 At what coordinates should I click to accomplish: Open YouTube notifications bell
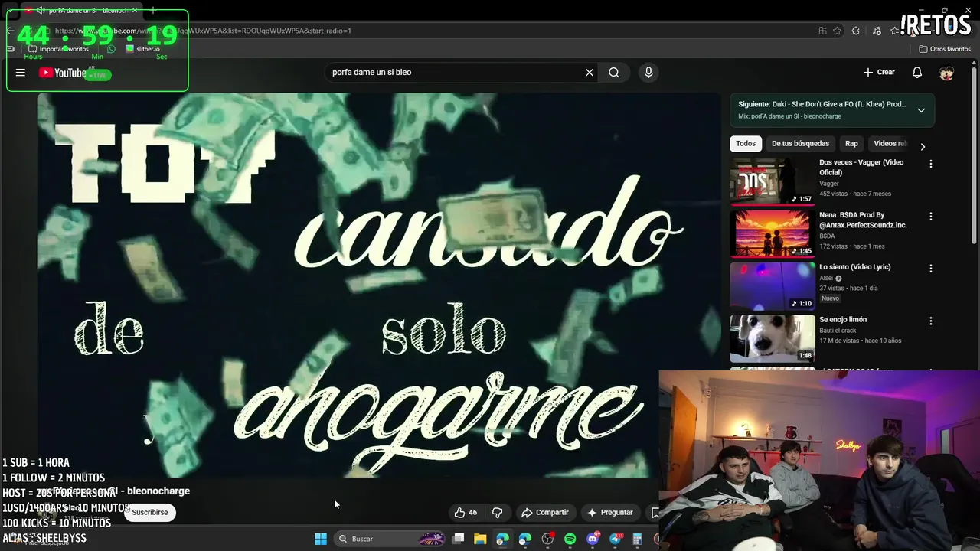click(917, 72)
